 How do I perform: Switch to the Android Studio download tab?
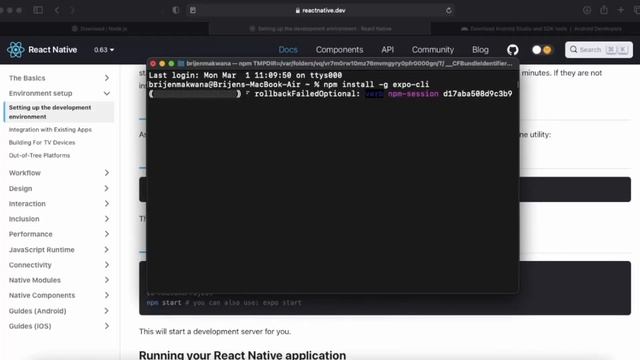click(535, 29)
